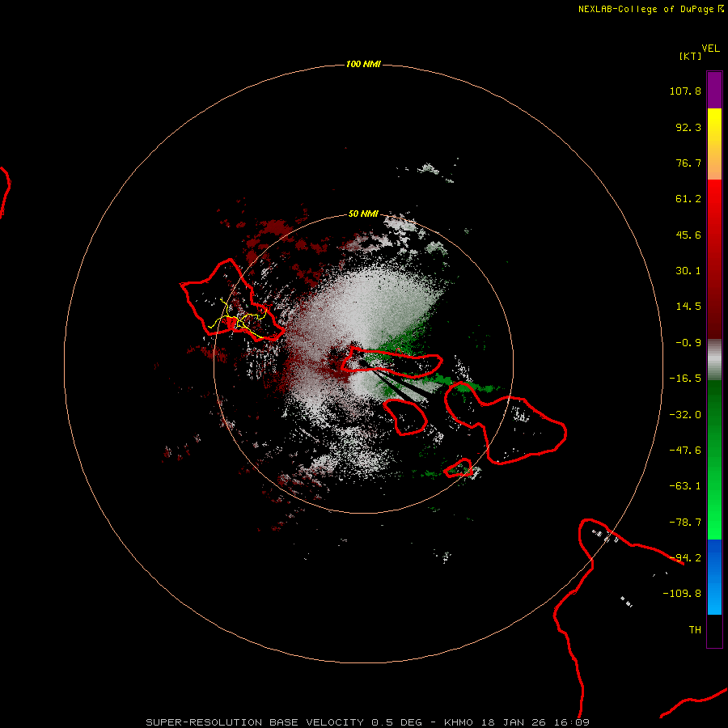This screenshot has width=728, height=728.
Task: Click the -63.1 legend value
Action: pos(685,486)
